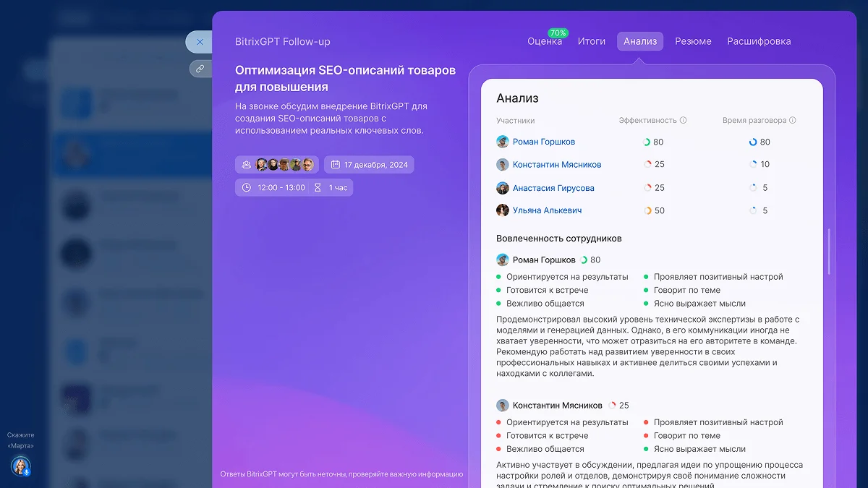Click the hourglass icon next to 1 час
868x488 pixels.
point(318,188)
